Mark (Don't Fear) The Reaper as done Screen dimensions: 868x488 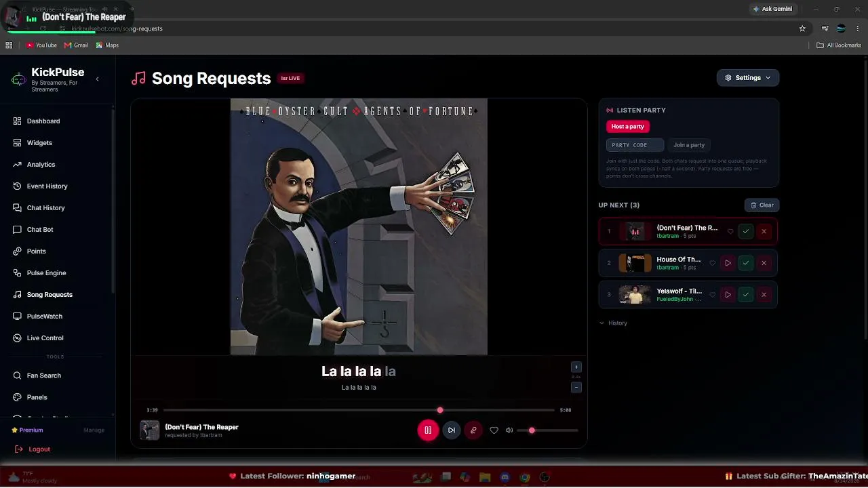(746, 232)
